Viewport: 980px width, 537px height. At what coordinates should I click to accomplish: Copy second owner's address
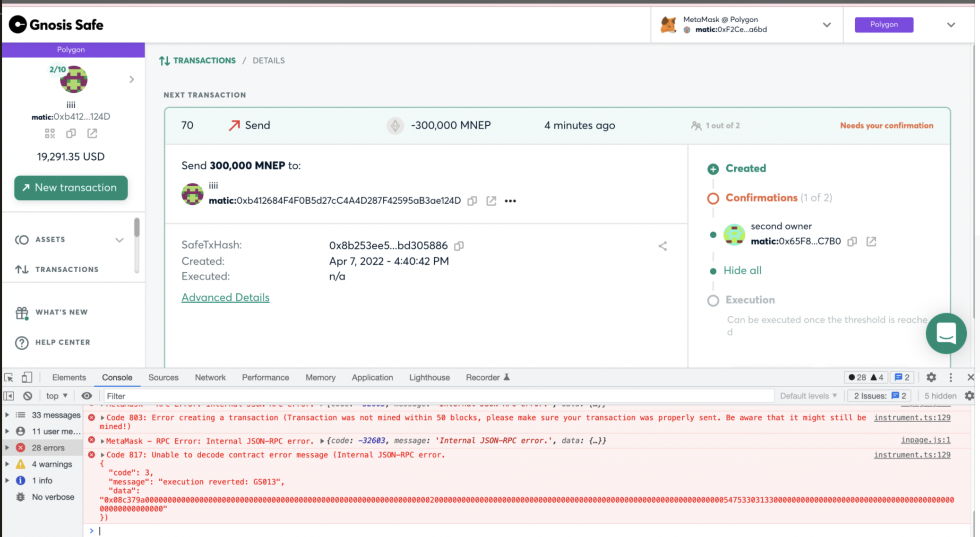[x=852, y=242]
